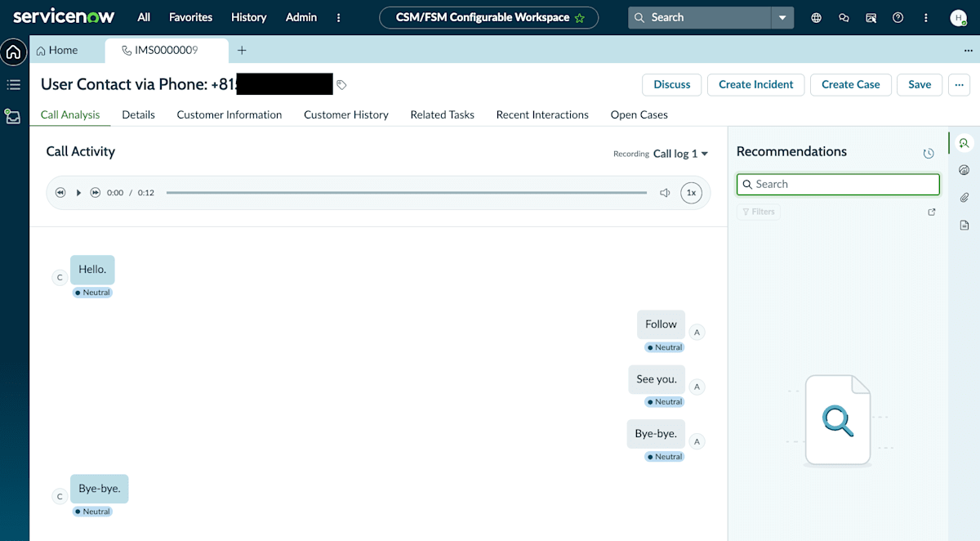980x541 pixels.
Task: Seek along the call recording progress bar
Action: coord(407,193)
